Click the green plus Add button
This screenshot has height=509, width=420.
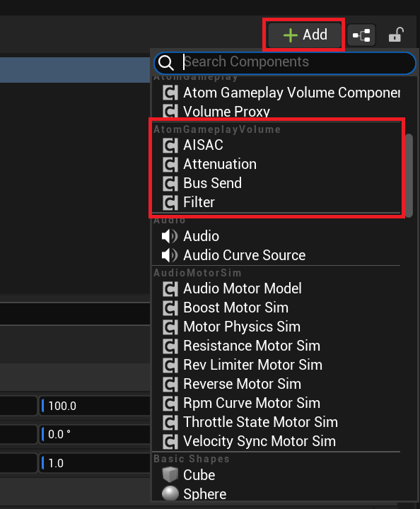tap(304, 35)
